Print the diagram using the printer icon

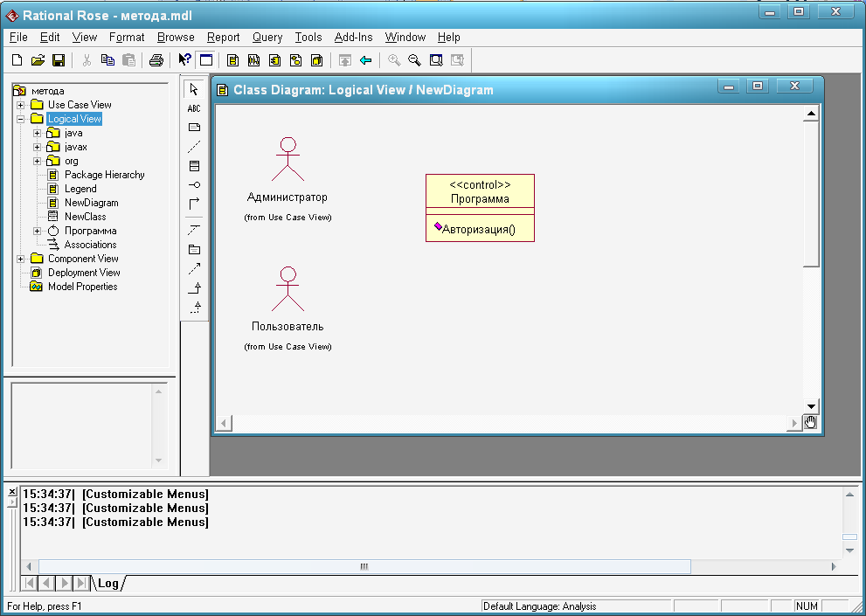pos(156,60)
